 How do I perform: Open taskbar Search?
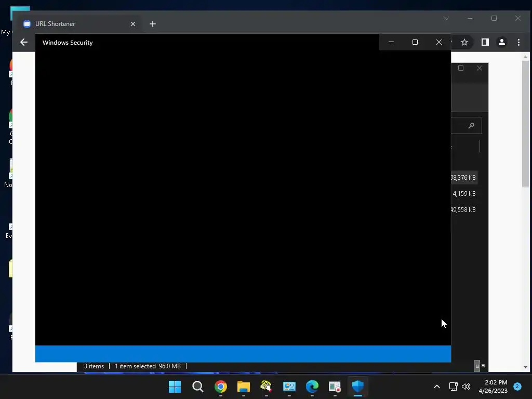pyautogui.click(x=197, y=387)
